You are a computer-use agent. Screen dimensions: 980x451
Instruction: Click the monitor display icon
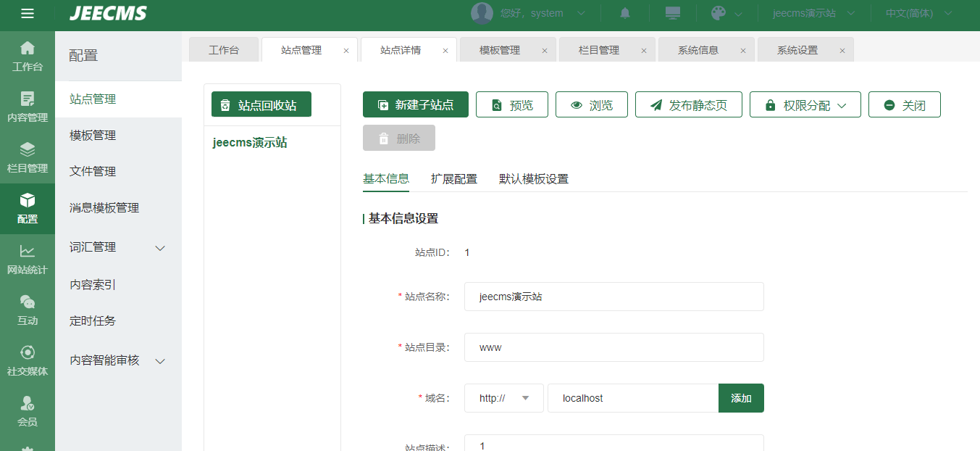tap(673, 13)
